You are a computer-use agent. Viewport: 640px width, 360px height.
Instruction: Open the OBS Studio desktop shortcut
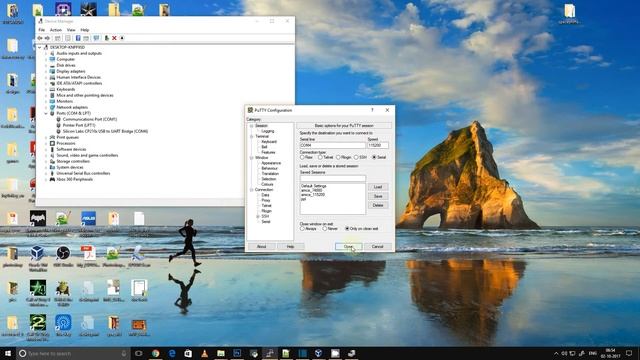[63, 253]
